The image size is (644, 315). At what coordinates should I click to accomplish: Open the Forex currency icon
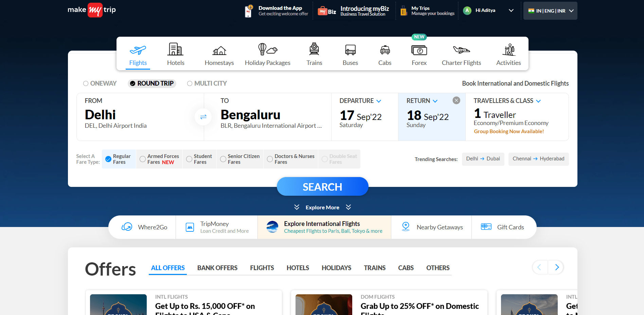(x=419, y=50)
